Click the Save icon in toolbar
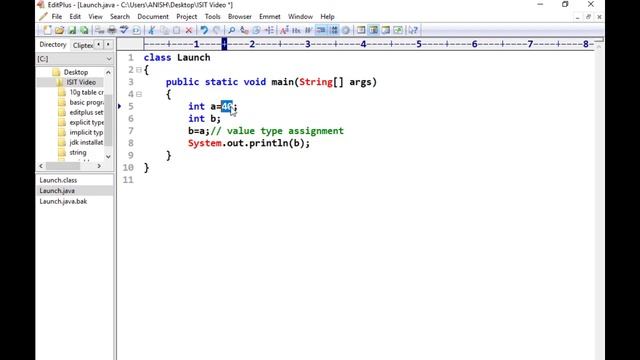The image size is (640, 360). (72, 30)
